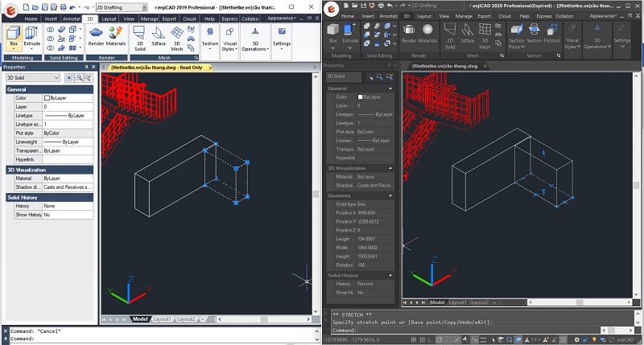Viewport: 644px width, 345px height.
Task: Select 3D Mesh tool in enjiCAD 2020
Action: [485, 35]
